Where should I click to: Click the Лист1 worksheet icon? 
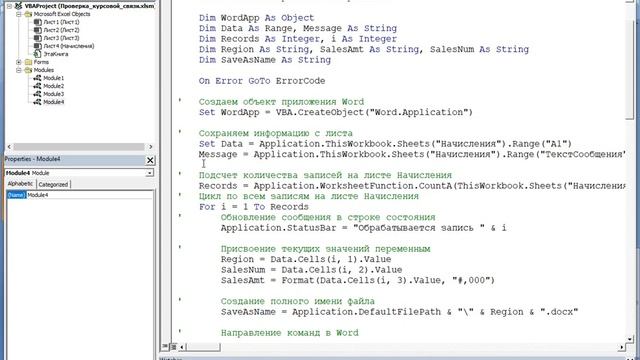[x=38, y=22]
